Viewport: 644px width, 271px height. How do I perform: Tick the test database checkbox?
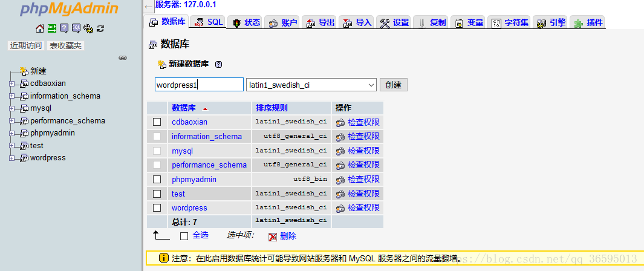157,194
